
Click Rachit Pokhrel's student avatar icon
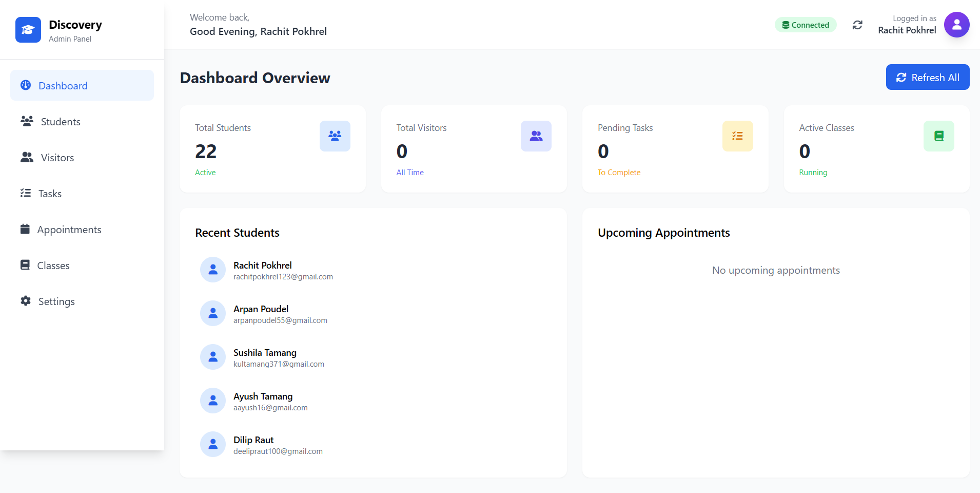213,270
